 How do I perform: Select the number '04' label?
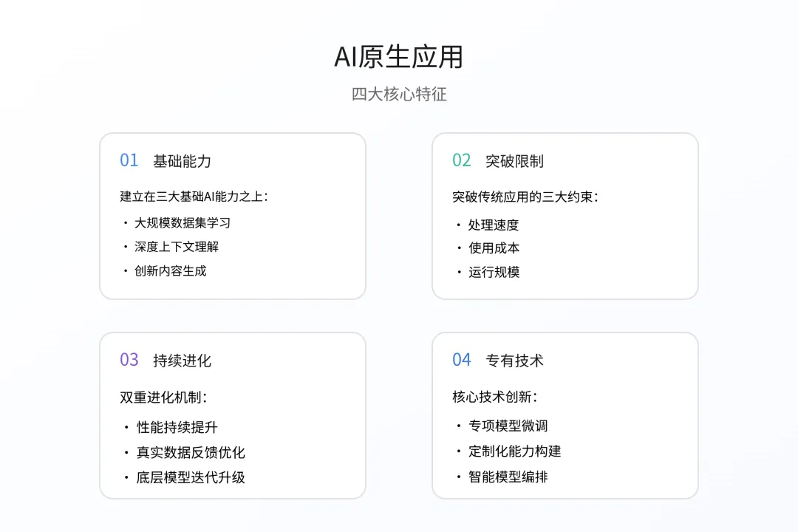click(462, 360)
